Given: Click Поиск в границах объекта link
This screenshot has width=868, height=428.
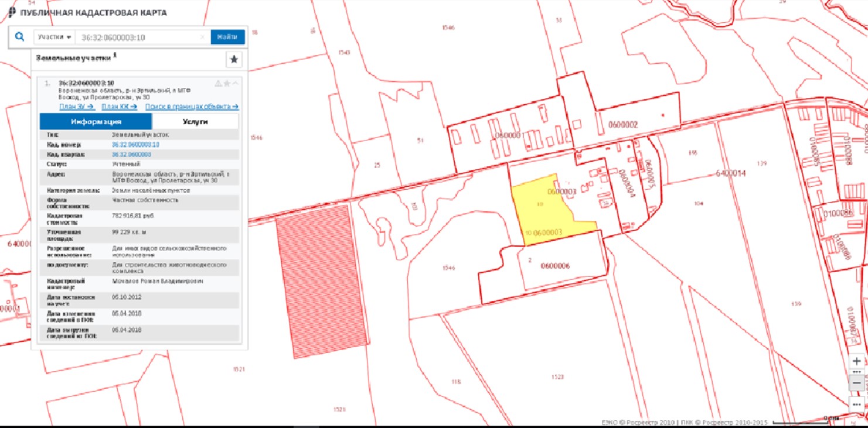Looking at the screenshot, I should pyautogui.click(x=192, y=107).
